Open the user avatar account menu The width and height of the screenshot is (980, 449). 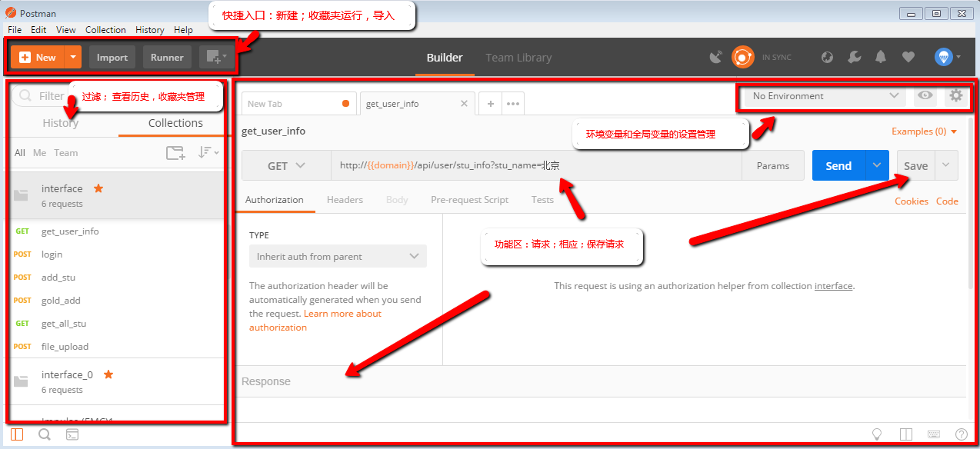947,57
